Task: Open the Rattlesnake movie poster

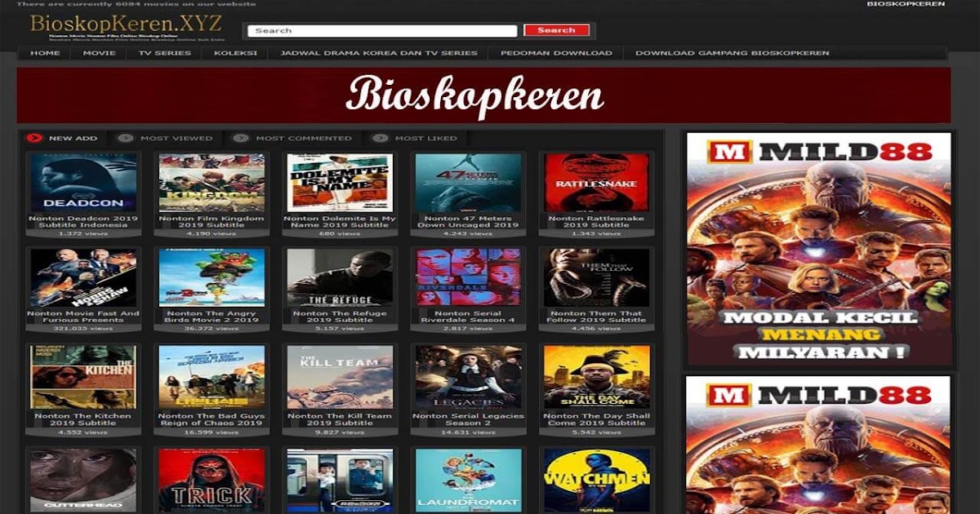Action: (596, 183)
